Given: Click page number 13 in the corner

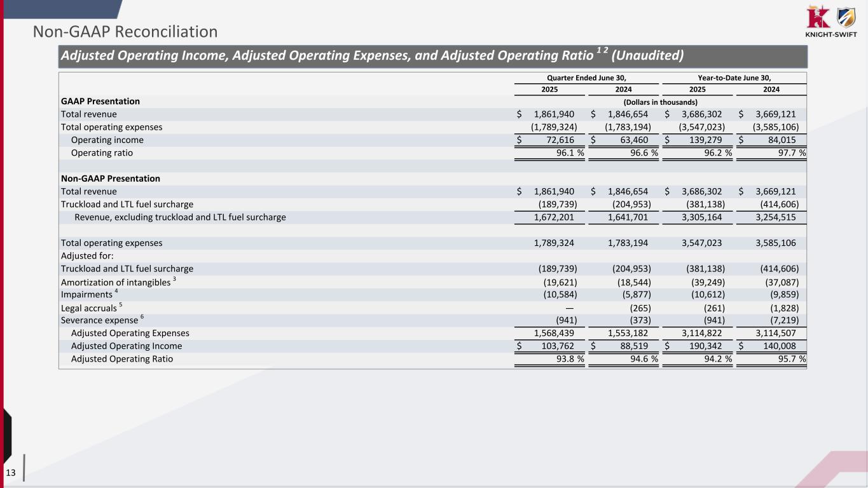Looking at the screenshot, I should [11, 472].
